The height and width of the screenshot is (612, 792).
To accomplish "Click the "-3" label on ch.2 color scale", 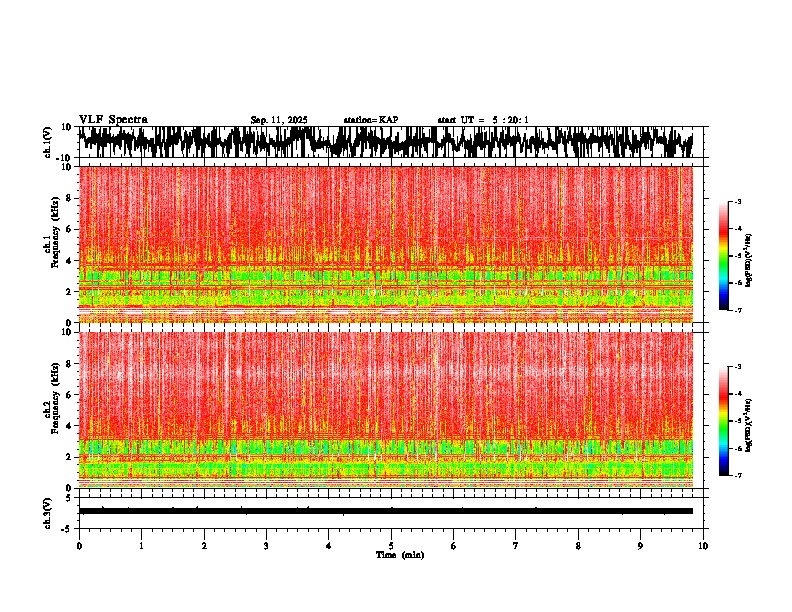I will pyautogui.click(x=737, y=367).
